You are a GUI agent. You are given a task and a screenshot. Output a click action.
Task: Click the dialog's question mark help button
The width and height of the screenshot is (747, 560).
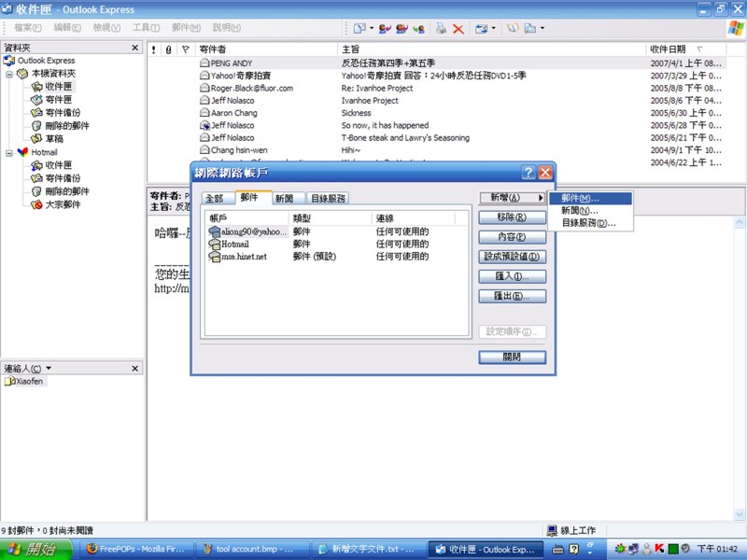529,173
